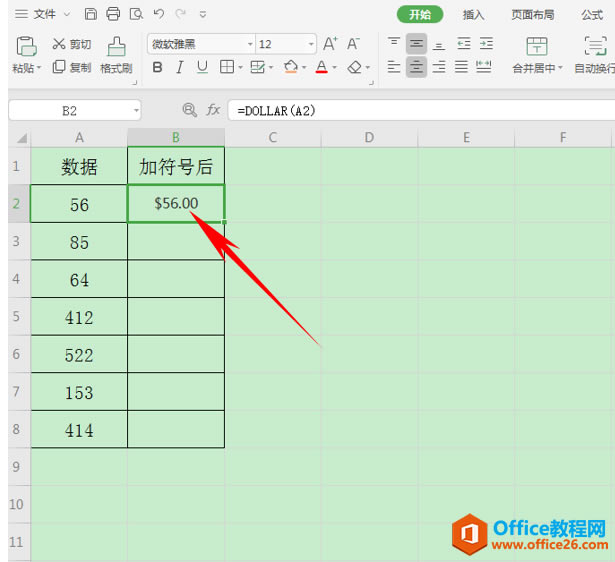Toggle bold formatting
Viewport: 615px width, 562px height.
point(157,67)
